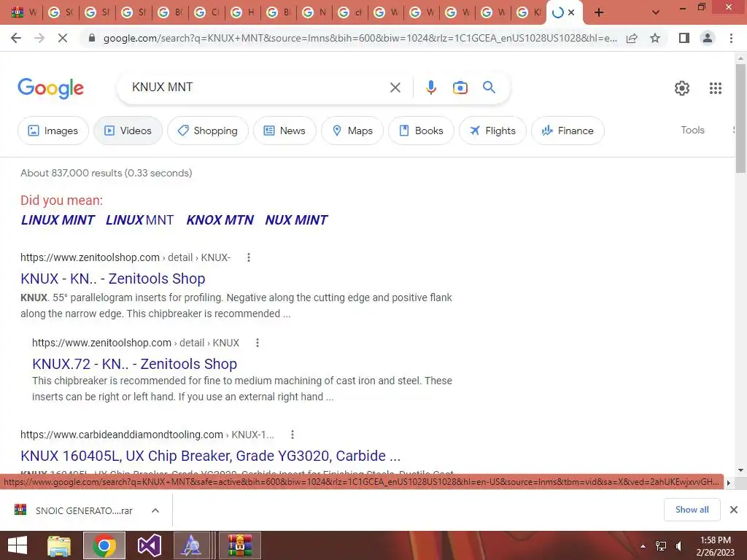Screen dimensions: 747x560
Task: Filter results by News
Action: tap(285, 131)
